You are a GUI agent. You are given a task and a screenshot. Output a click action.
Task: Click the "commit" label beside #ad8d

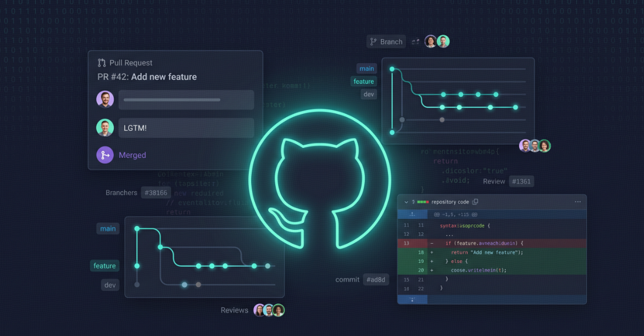coord(347,280)
